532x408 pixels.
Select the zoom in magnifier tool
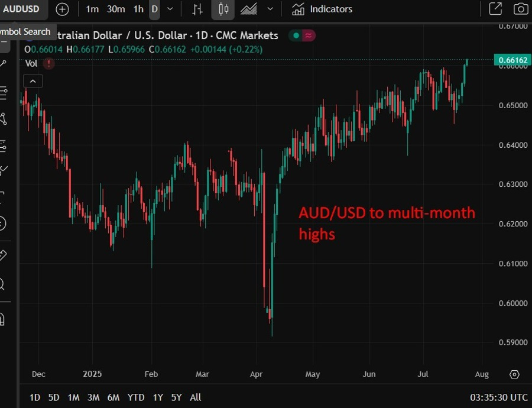pos(2,284)
